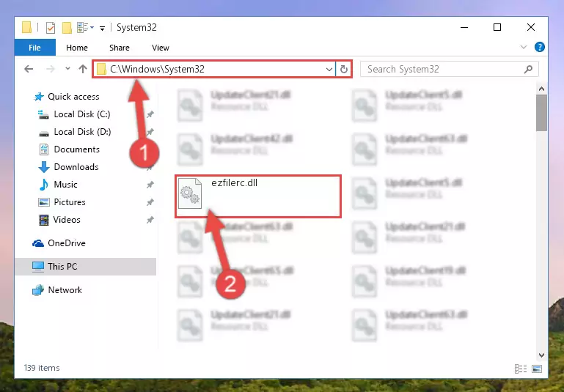Click the pin icon next to Local Disk (C:)
This screenshot has width=564, height=392.
tap(150, 114)
